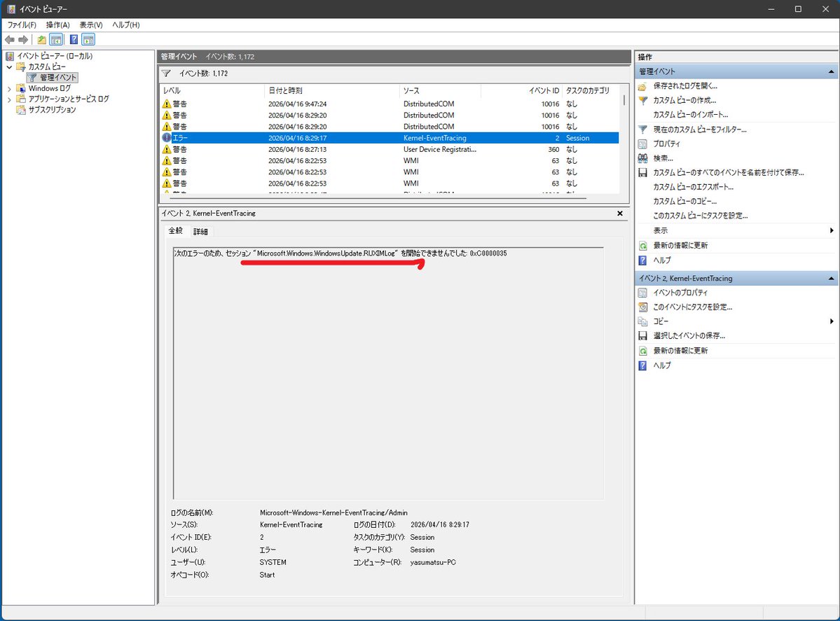Click the プロパティ icon in 管理イベント actions

pyautogui.click(x=643, y=144)
